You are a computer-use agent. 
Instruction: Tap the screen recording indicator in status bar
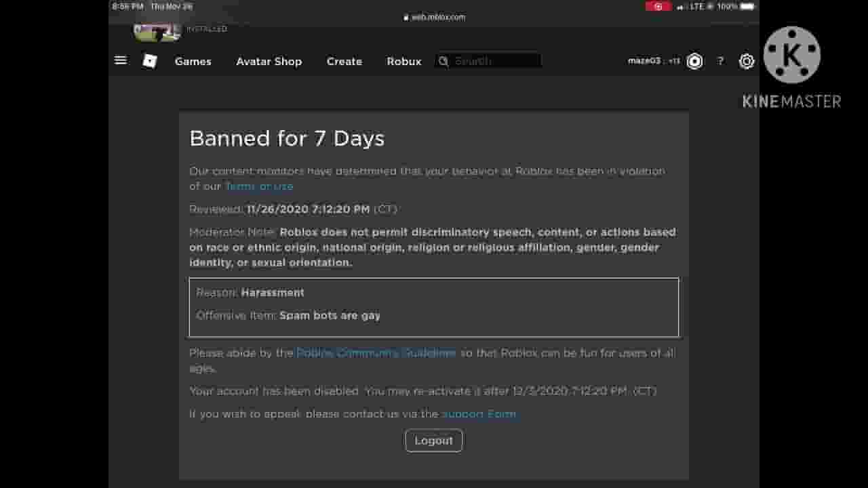pyautogui.click(x=658, y=6)
